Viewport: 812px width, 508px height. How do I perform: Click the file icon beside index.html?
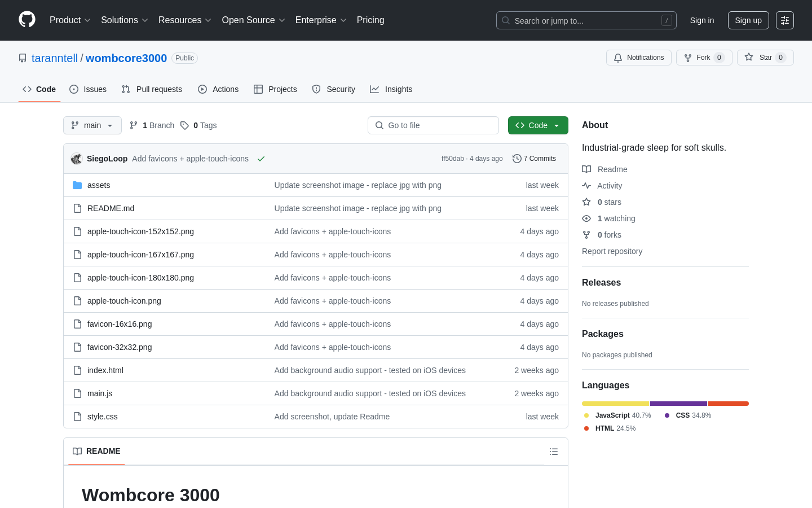(77, 370)
